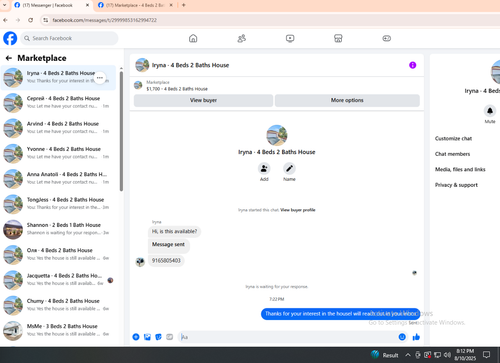Open more actions plus icon in composer
The image size is (500, 363).
[136, 337]
